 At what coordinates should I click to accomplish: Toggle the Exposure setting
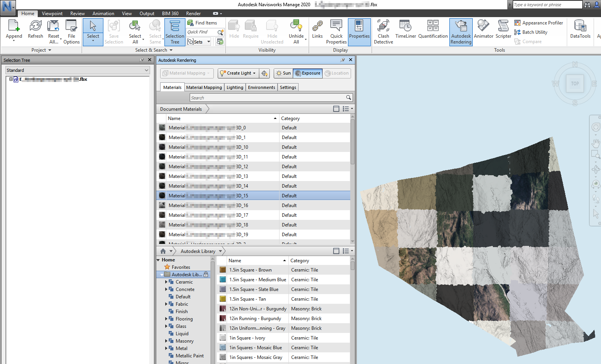point(307,73)
